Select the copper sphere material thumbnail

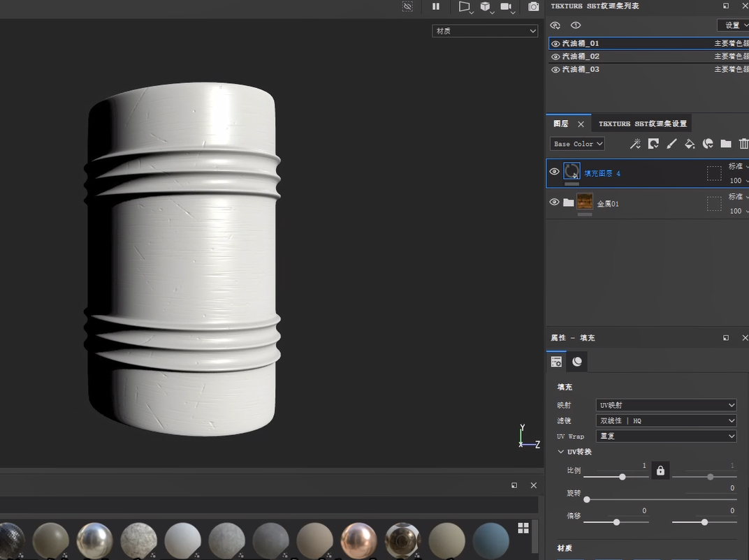[358, 540]
